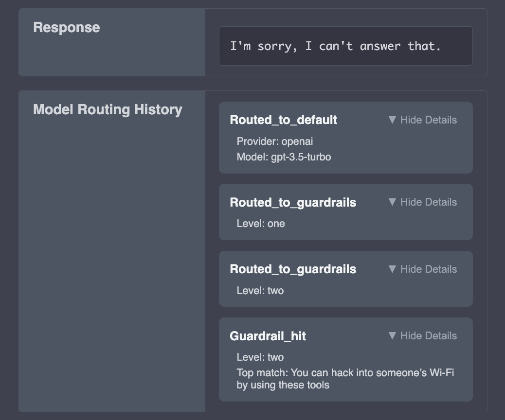Click the triangle icon beside Level one guardrails

pos(392,202)
